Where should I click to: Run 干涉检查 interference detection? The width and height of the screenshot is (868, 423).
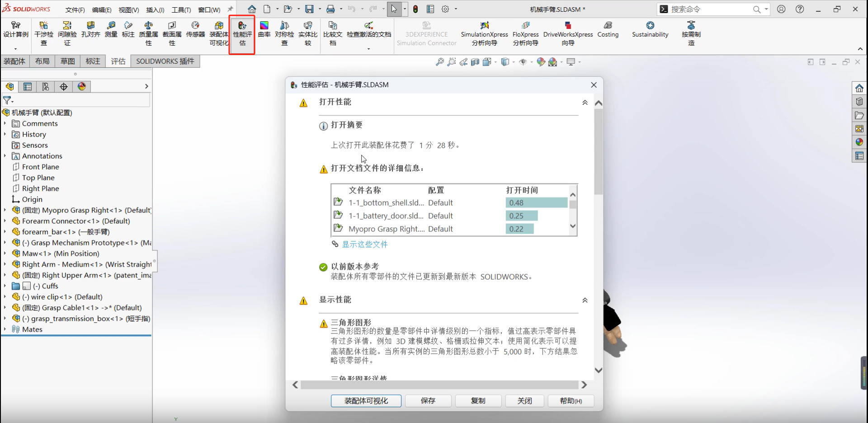click(x=44, y=33)
